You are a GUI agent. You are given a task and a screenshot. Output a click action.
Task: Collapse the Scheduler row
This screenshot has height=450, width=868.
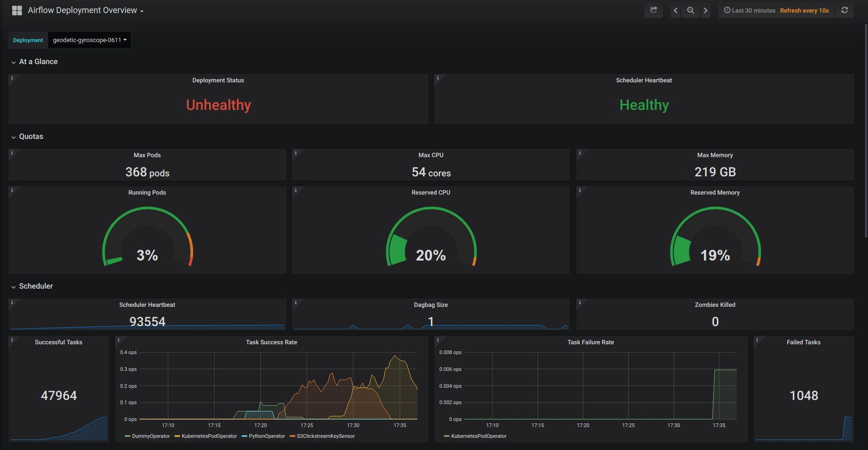click(x=35, y=286)
